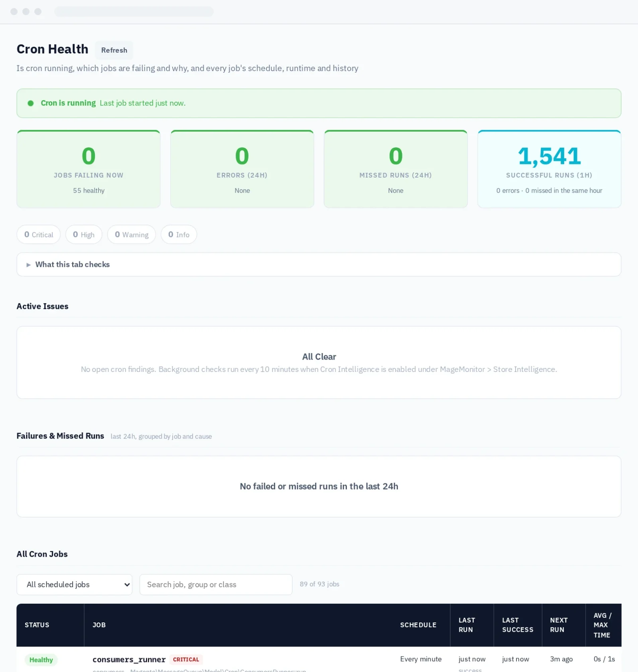Filter by the 0 Info pill
Viewport: 638px width, 672px height.
pos(179,235)
